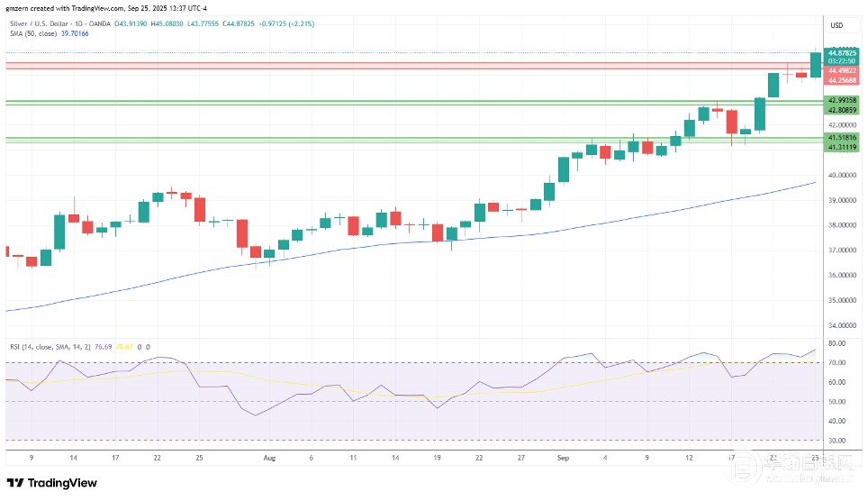Click the Sep marker on the time axis
Screen dimensions: 868x501
pyautogui.click(x=563, y=458)
